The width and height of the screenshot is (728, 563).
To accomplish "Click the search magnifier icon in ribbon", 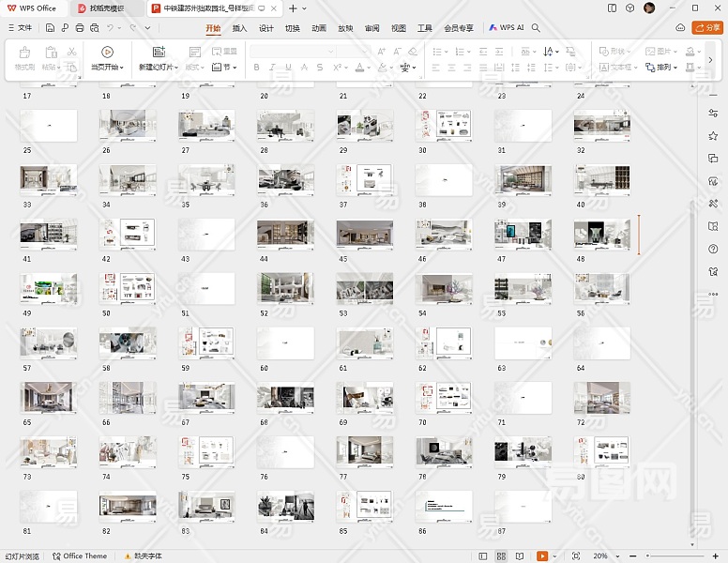I will (536, 28).
